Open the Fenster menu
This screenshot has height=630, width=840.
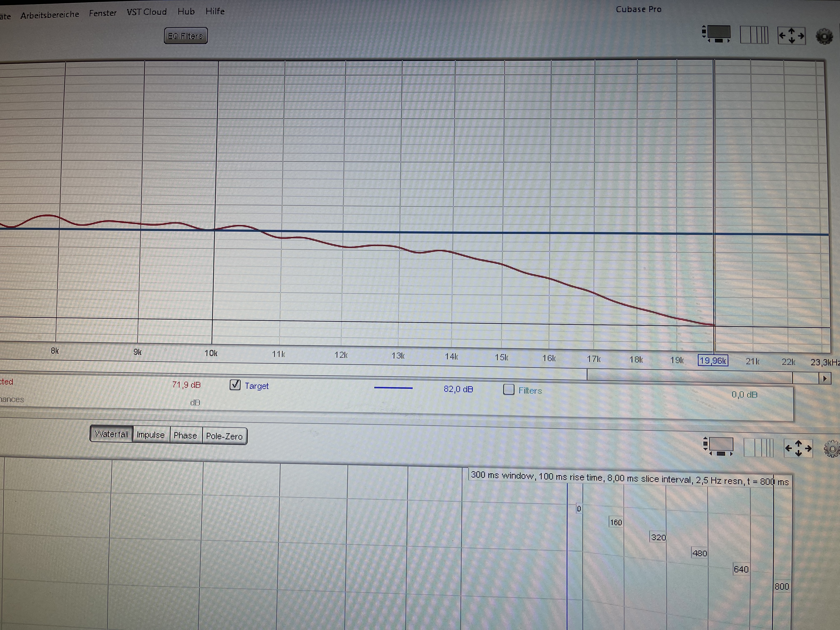coord(103,13)
